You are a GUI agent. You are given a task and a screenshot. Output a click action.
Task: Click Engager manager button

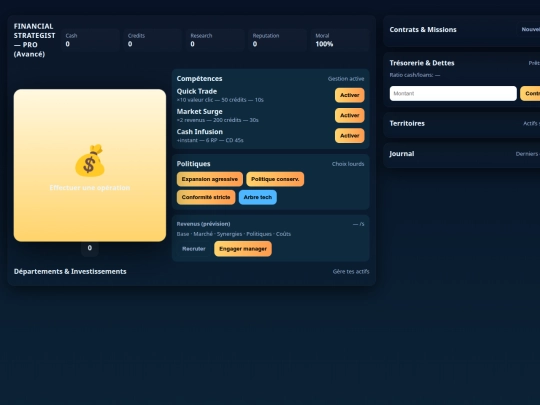[243, 249]
